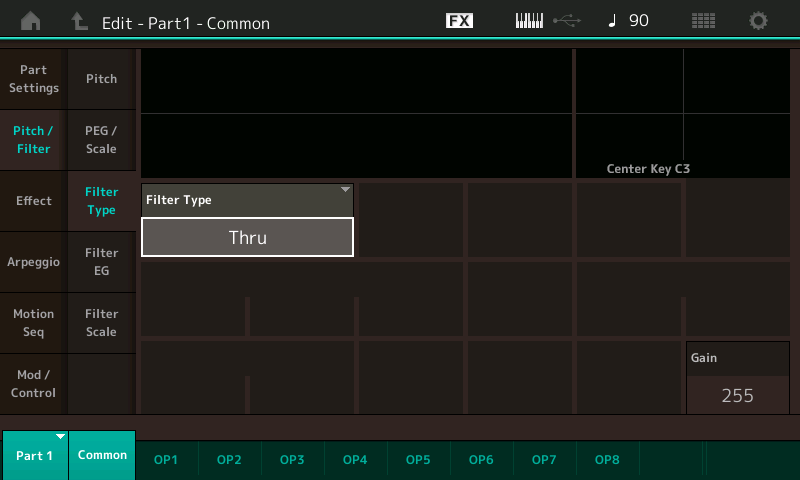Open the Filter EG tab

101,262
